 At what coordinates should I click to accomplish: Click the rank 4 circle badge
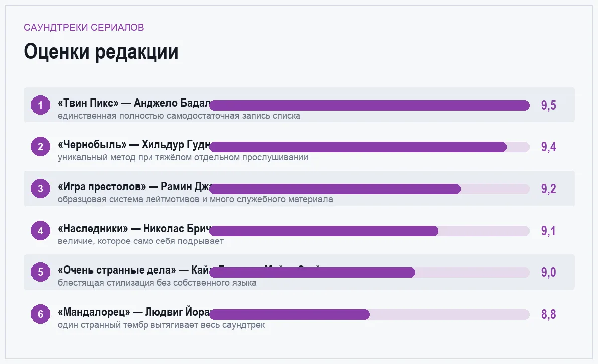click(x=41, y=231)
